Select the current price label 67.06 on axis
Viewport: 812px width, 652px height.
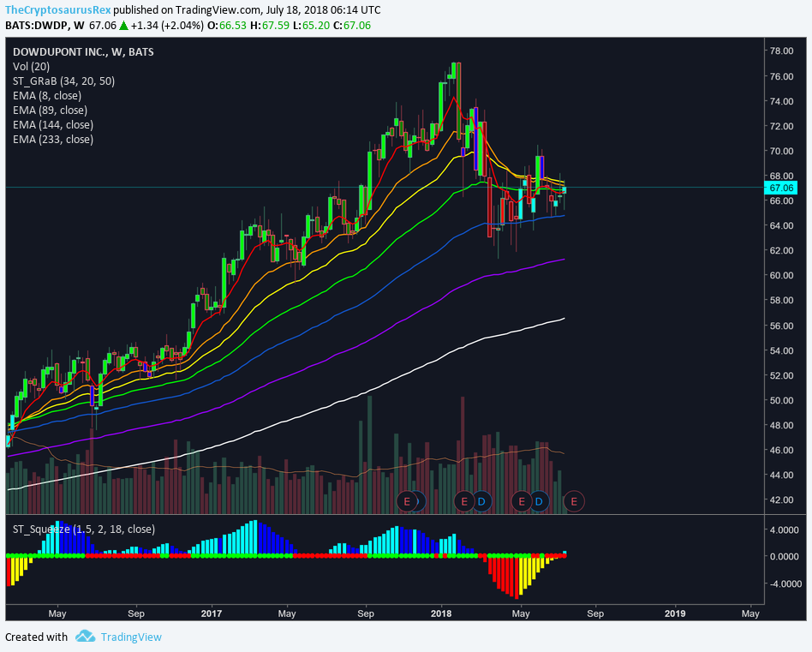click(781, 188)
